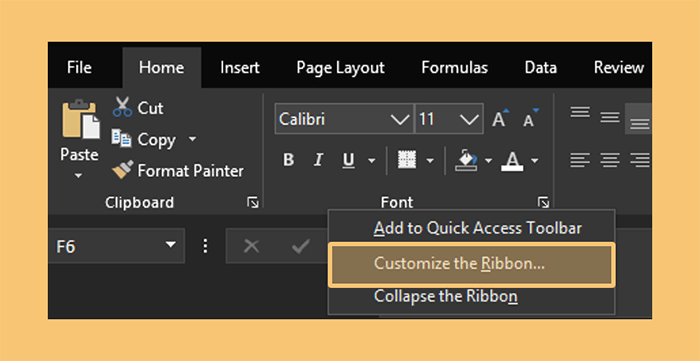Click the Fill Color paint bucket
The height and width of the screenshot is (361, 700).
click(466, 160)
